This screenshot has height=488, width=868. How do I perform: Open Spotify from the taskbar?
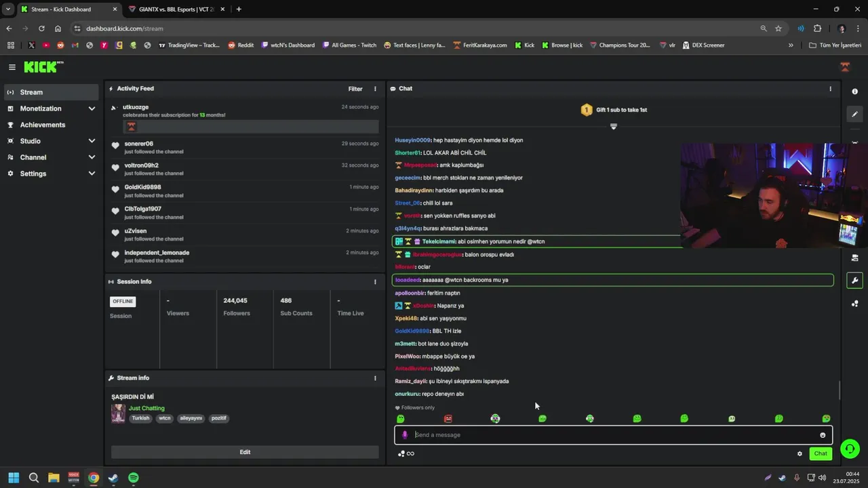[x=134, y=478]
